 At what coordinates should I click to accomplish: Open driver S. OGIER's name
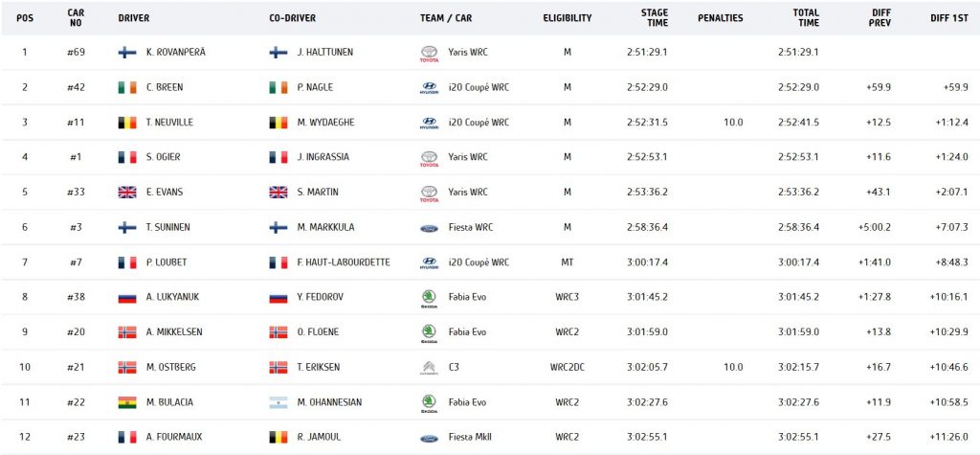[x=163, y=157]
